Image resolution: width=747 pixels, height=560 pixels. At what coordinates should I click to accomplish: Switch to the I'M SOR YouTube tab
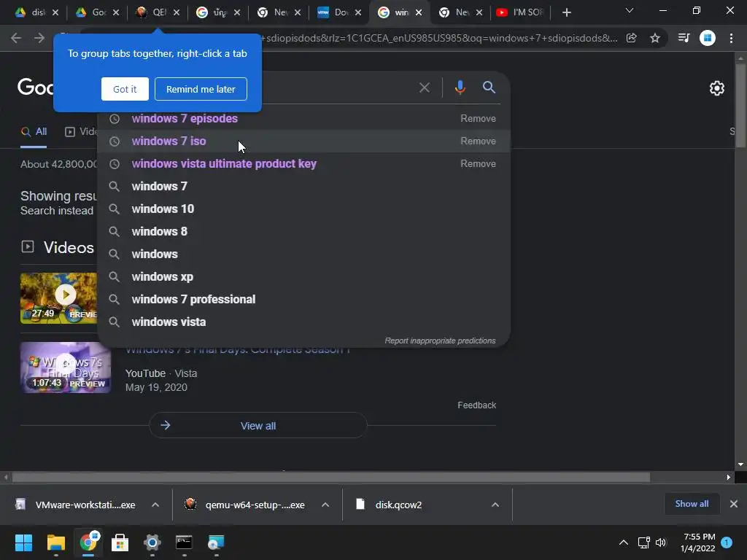tap(521, 12)
